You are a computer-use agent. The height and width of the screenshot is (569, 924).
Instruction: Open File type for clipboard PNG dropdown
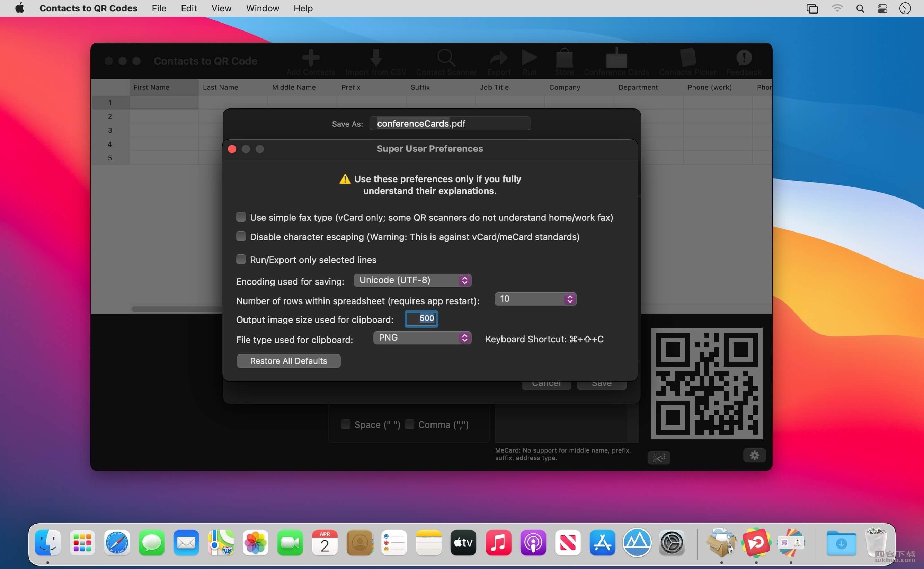(x=422, y=338)
